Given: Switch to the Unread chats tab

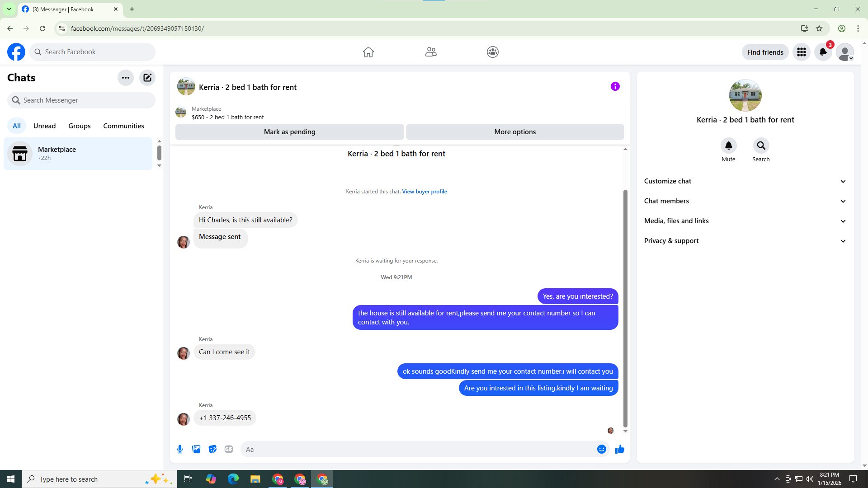Looking at the screenshot, I should click(44, 126).
